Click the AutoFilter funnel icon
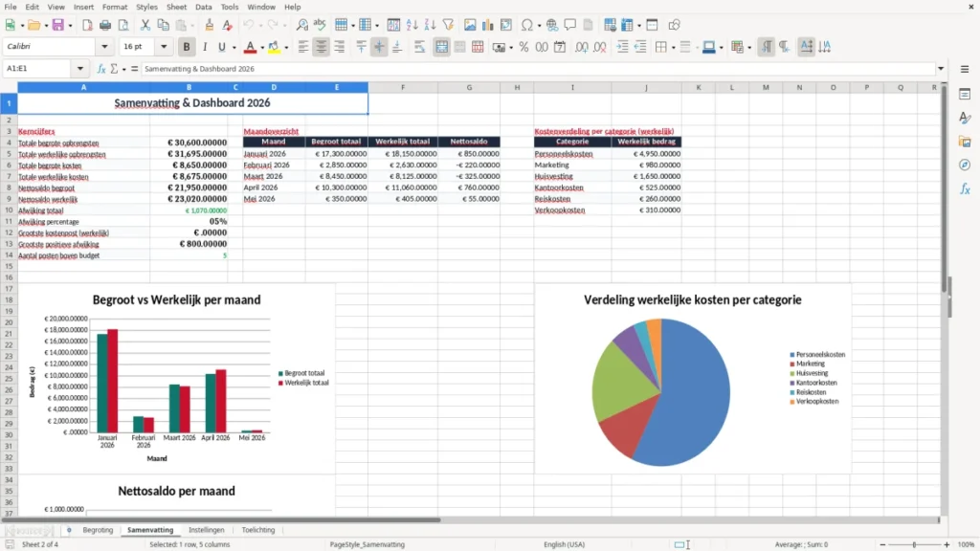The image size is (980, 551). coord(448,25)
